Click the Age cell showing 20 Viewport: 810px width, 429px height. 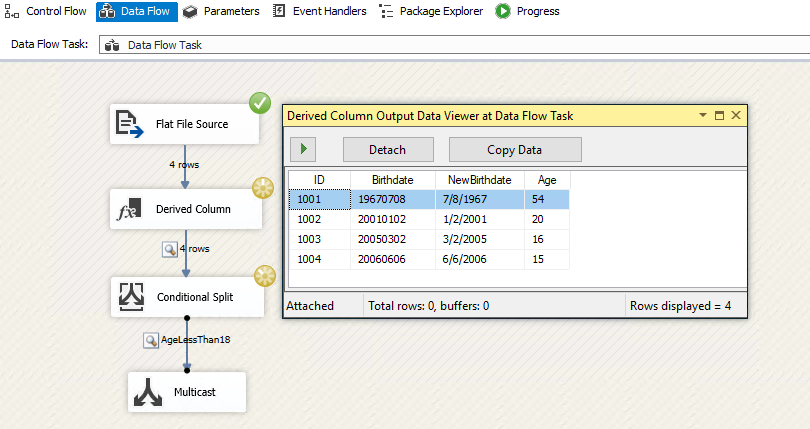point(547,219)
